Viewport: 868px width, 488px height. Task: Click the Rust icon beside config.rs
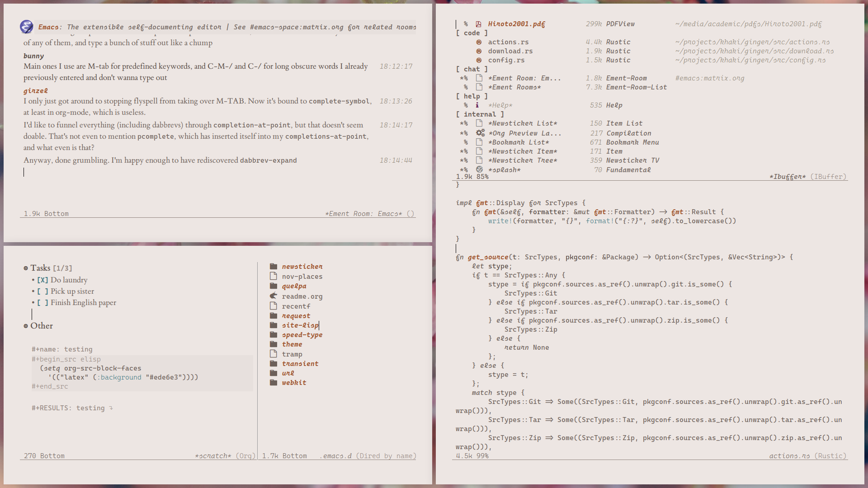[x=479, y=60]
